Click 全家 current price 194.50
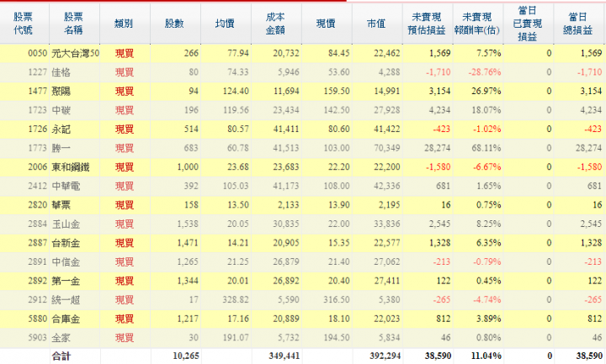Viewport: 606px width, 364px height. 337,338
